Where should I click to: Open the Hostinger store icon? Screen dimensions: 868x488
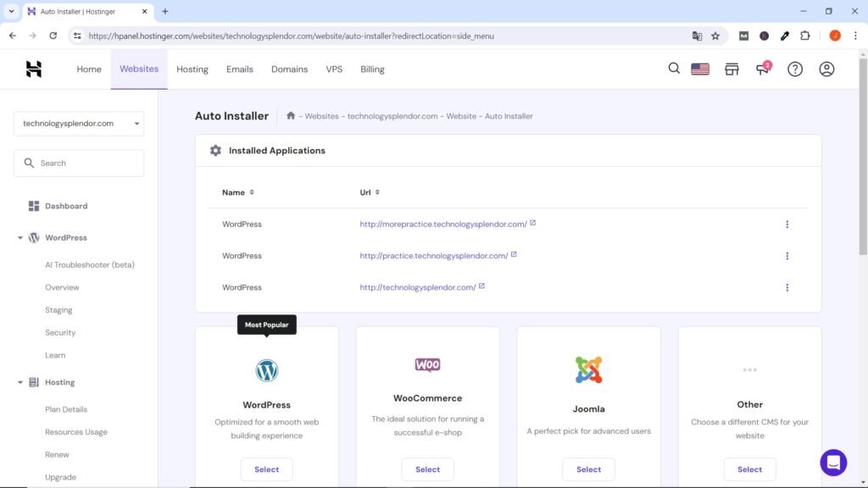click(731, 69)
